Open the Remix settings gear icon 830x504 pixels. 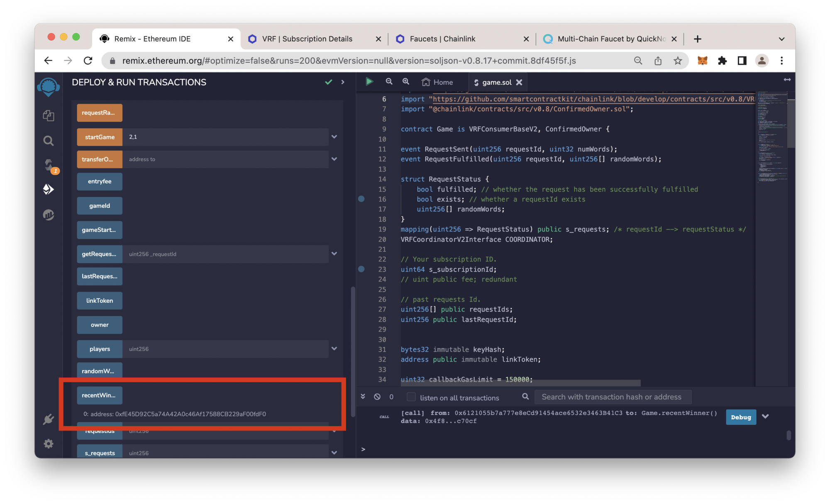49,444
